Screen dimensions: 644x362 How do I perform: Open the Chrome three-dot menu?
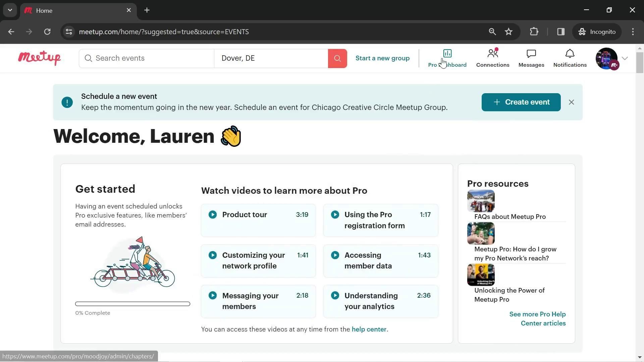[633, 32]
